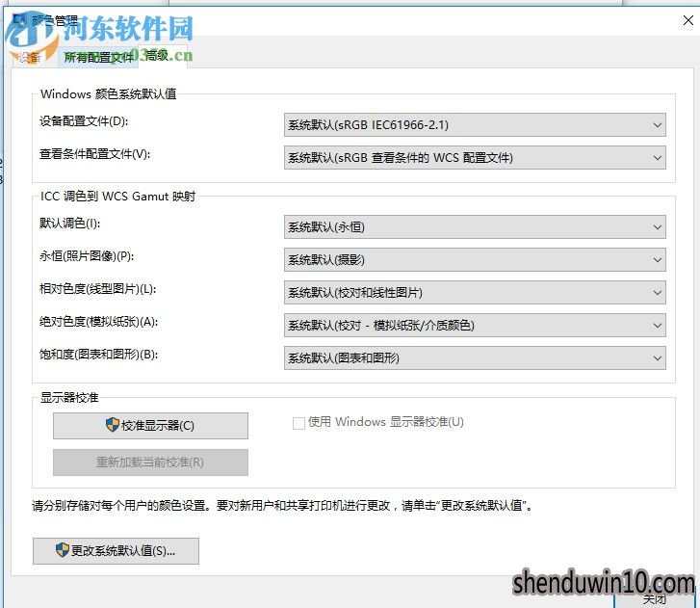
Task: Click the 查看条件配置文件(V): label
Action: coord(94,154)
